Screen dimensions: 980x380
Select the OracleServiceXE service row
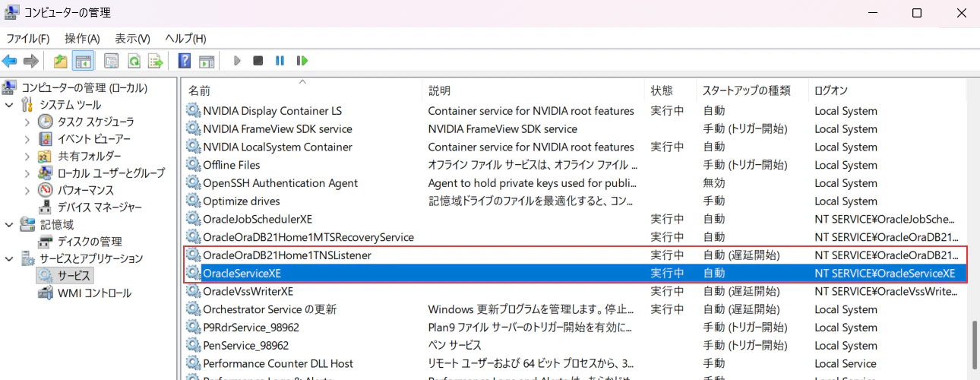pyautogui.click(x=576, y=274)
